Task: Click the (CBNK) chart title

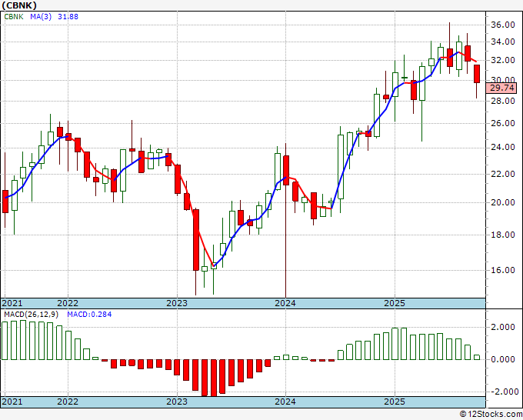Action: [x=19, y=5]
